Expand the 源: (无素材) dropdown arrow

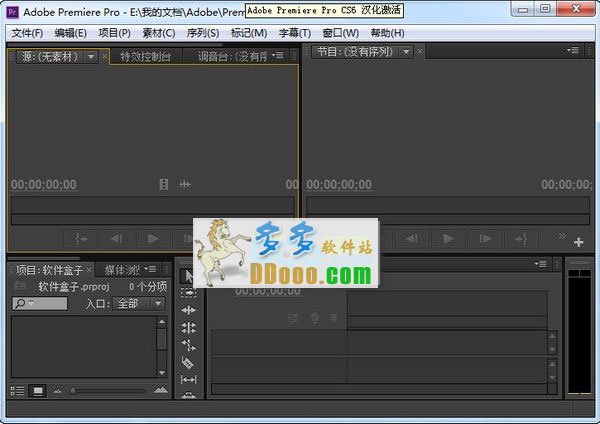91,57
